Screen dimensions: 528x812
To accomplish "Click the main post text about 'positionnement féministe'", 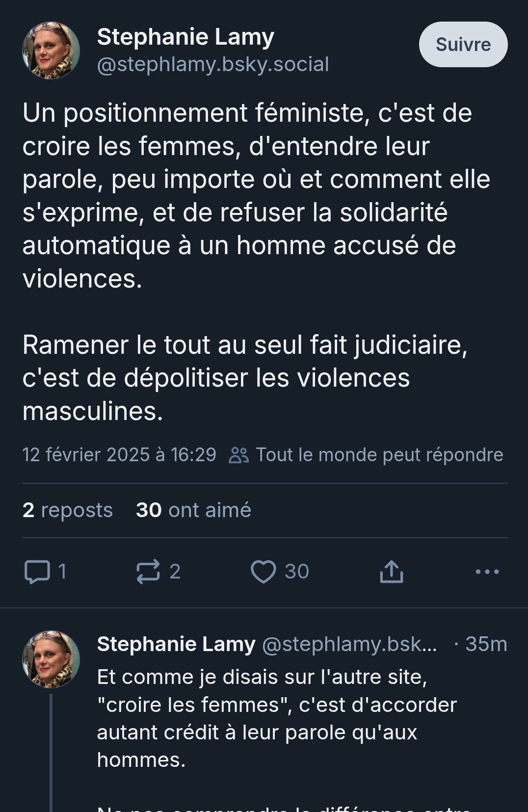I will (256, 196).
